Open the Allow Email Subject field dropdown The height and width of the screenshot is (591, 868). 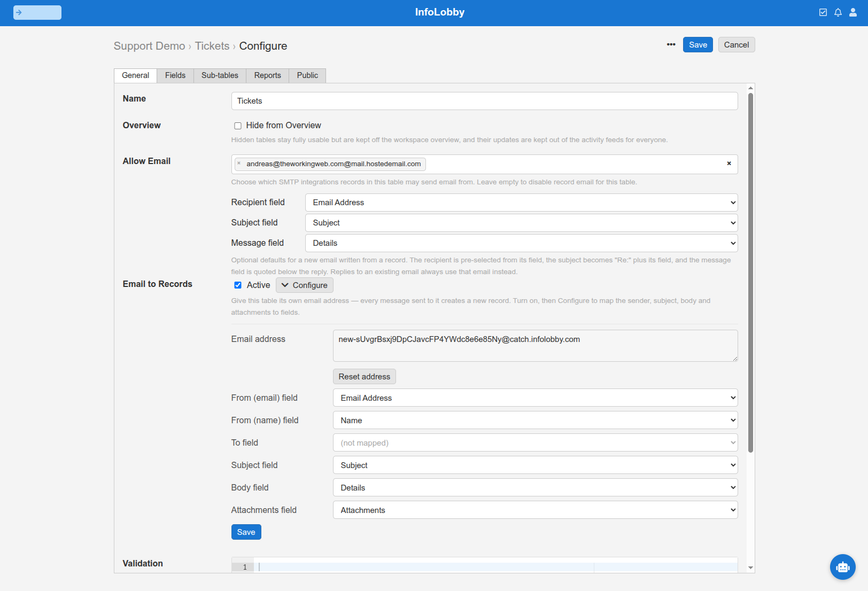point(522,223)
